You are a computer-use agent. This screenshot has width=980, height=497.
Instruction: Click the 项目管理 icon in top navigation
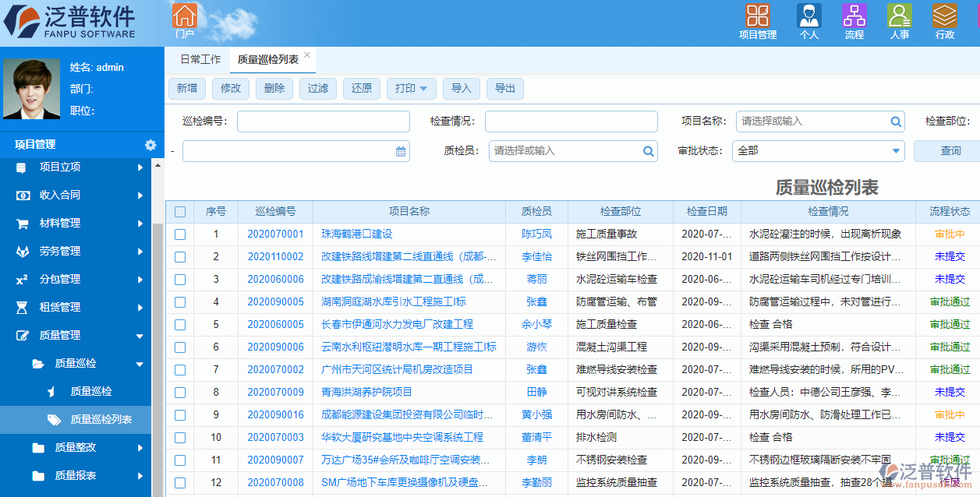(x=757, y=17)
